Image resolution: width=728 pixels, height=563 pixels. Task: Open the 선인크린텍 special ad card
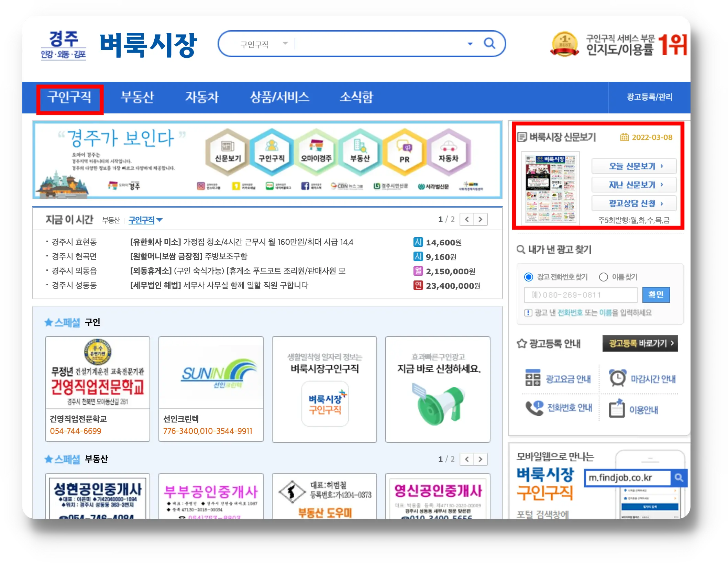tap(211, 389)
